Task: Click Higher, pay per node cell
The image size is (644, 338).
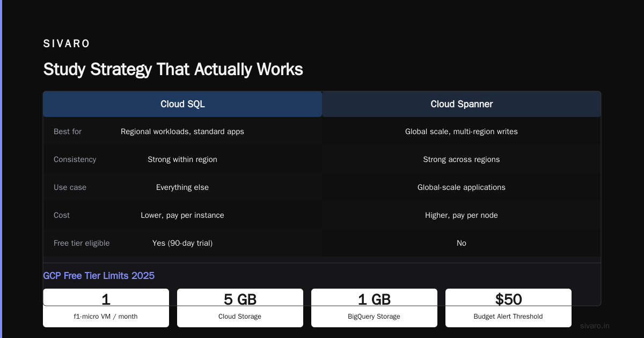Action: (x=462, y=215)
